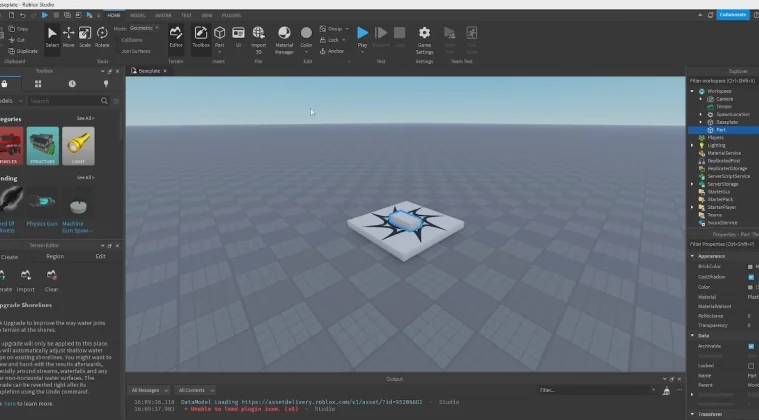
Task: Click the Color circle tool
Action: coord(306,37)
